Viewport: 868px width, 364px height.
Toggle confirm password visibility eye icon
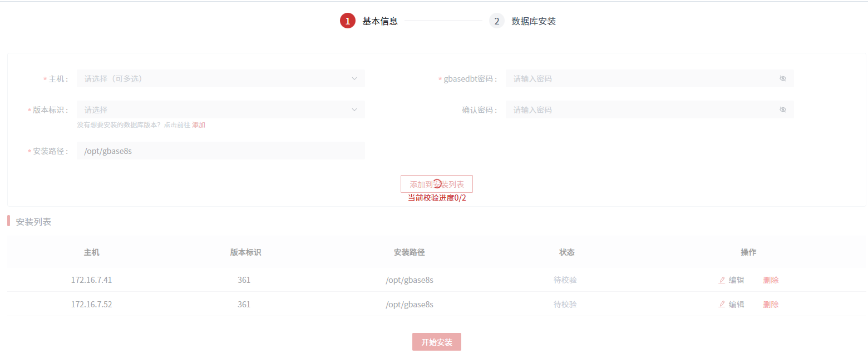tap(783, 110)
